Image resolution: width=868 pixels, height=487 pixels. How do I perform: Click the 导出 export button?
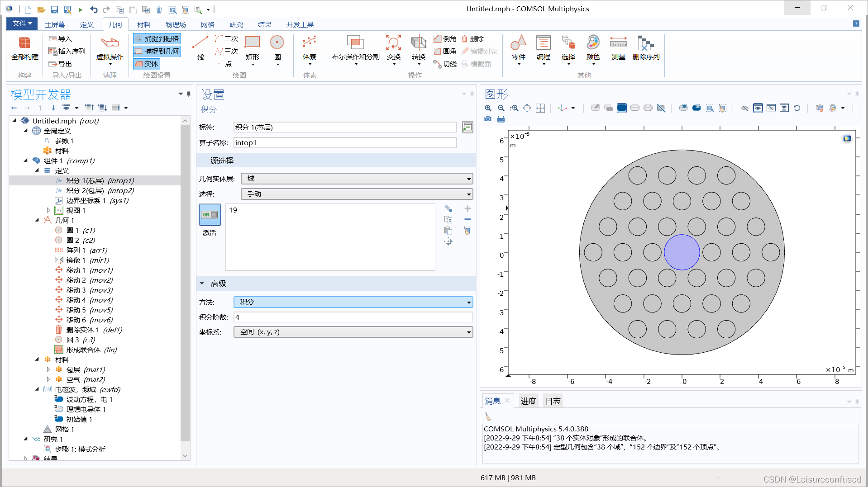61,64
